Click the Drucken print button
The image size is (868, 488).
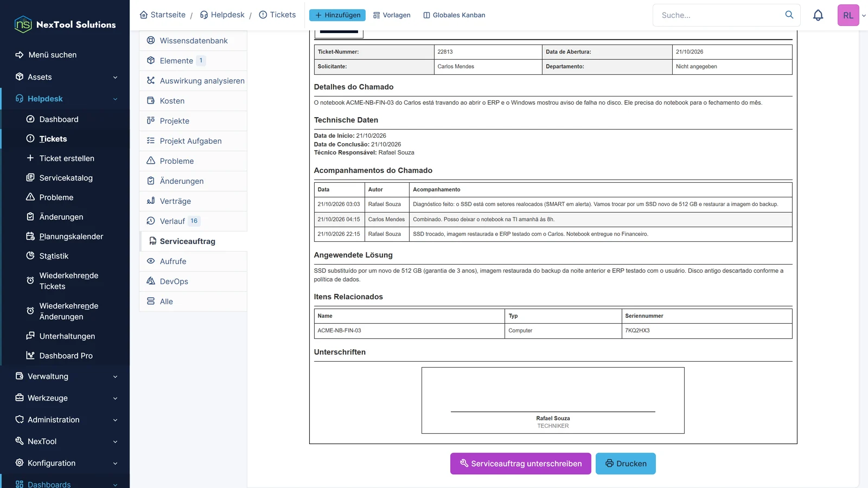click(x=626, y=464)
